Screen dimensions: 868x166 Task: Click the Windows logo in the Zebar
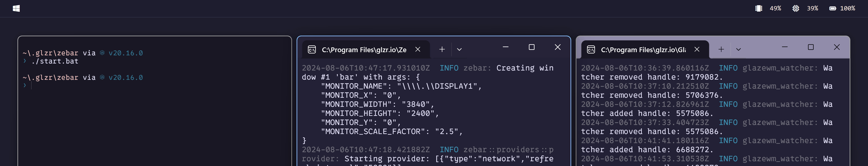pyautogui.click(x=16, y=8)
